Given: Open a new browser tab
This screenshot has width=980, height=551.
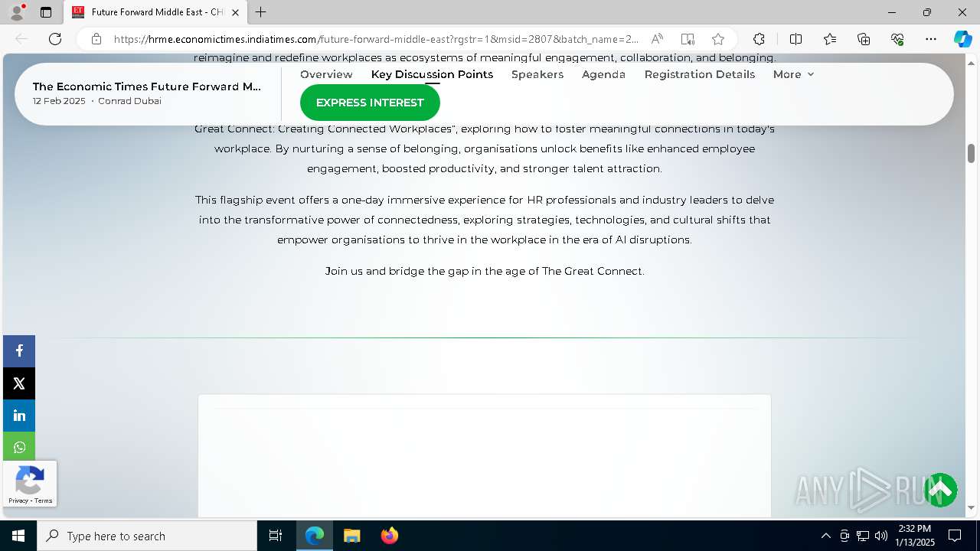Looking at the screenshot, I should [261, 12].
